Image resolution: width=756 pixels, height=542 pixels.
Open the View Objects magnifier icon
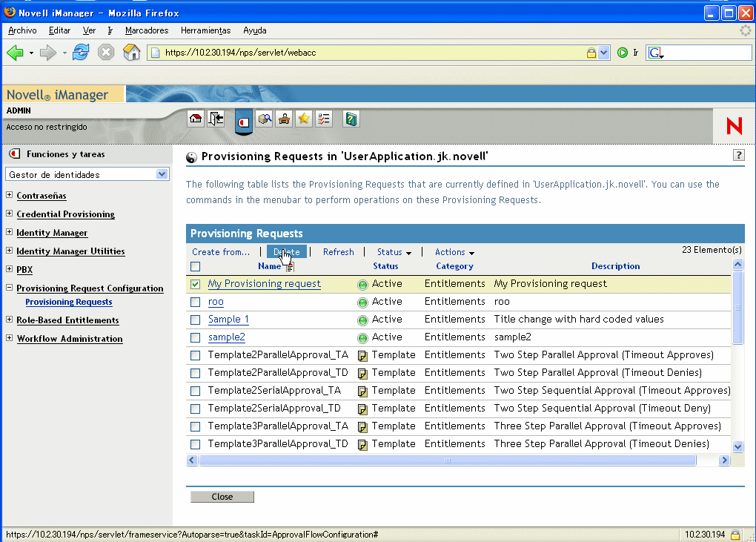[x=264, y=119]
